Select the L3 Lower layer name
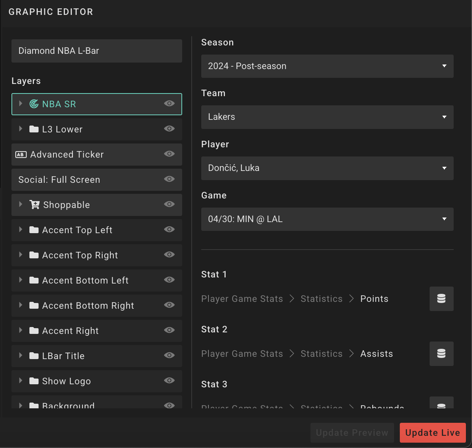 (62, 129)
